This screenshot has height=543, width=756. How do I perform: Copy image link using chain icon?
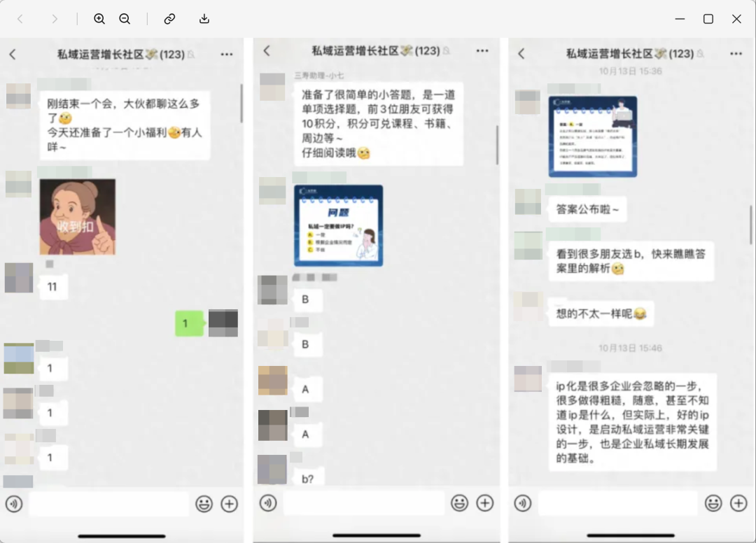click(x=169, y=19)
